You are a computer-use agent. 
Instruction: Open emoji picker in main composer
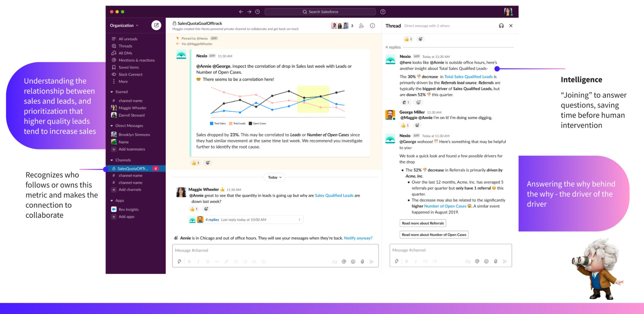coord(353,262)
